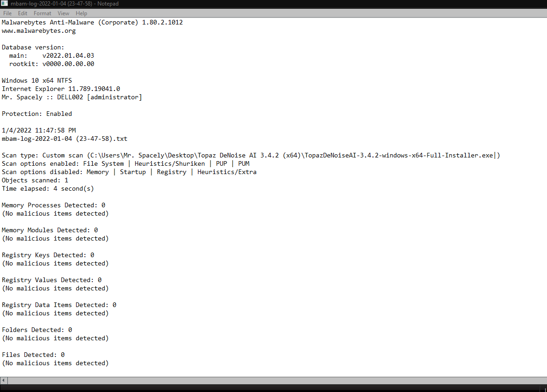The width and height of the screenshot is (547, 392).
Task: Open the Format menu
Action: 42,13
